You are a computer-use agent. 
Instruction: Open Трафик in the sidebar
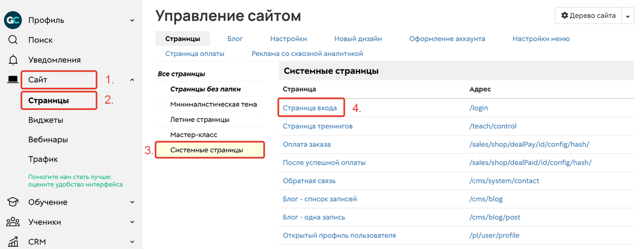coord(43,159)
